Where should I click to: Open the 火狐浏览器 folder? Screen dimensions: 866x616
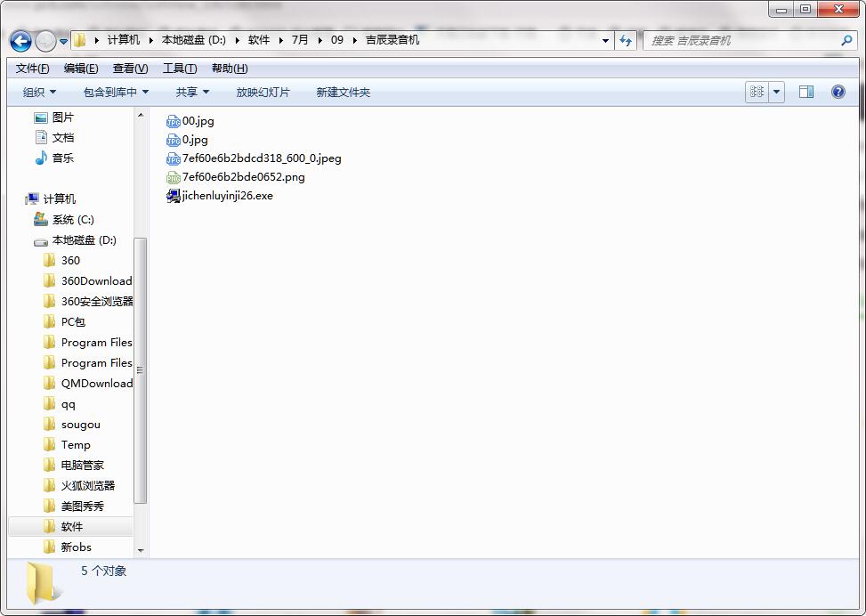tap(79, 486)
